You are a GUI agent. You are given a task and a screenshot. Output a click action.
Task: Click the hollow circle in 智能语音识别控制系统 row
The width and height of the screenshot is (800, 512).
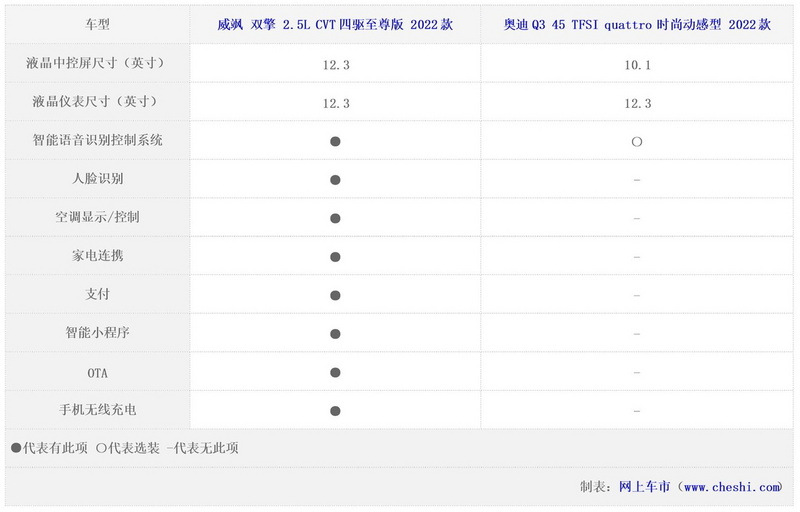[x=637, y=141]
